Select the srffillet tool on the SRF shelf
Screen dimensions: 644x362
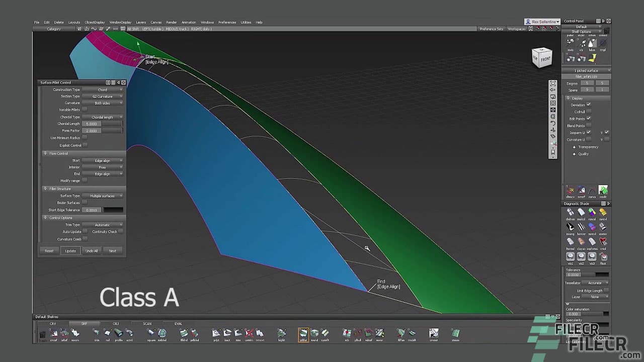pyautogui.click(x=303, y=333)
